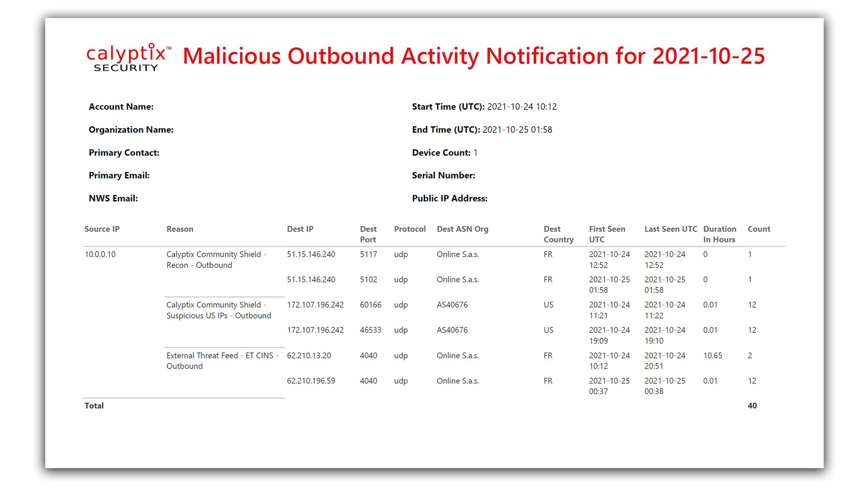Screen dimensions: 868x488
Task: Click the Dest IP column header
Action: (300, 229)
